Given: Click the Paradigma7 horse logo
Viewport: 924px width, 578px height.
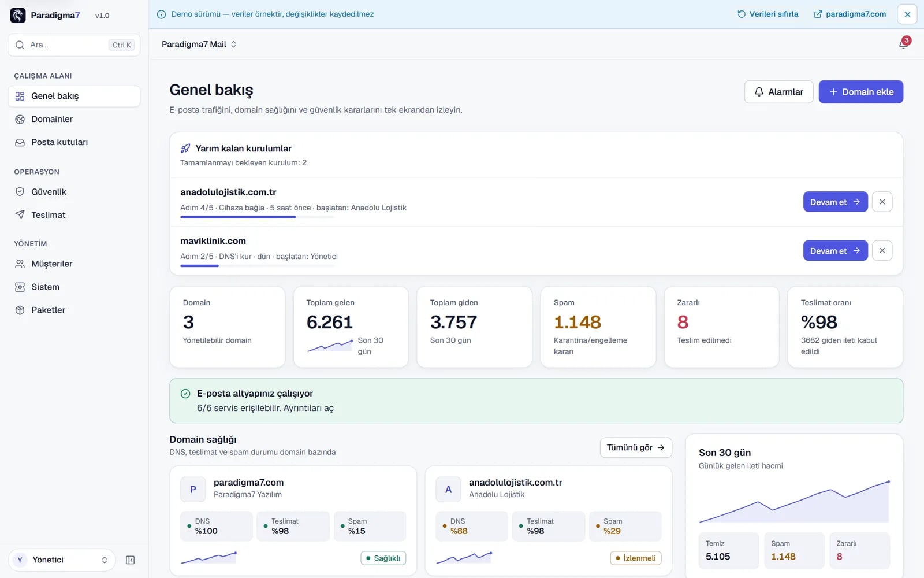Looking at the screenshot, I should tap(18, 15).
